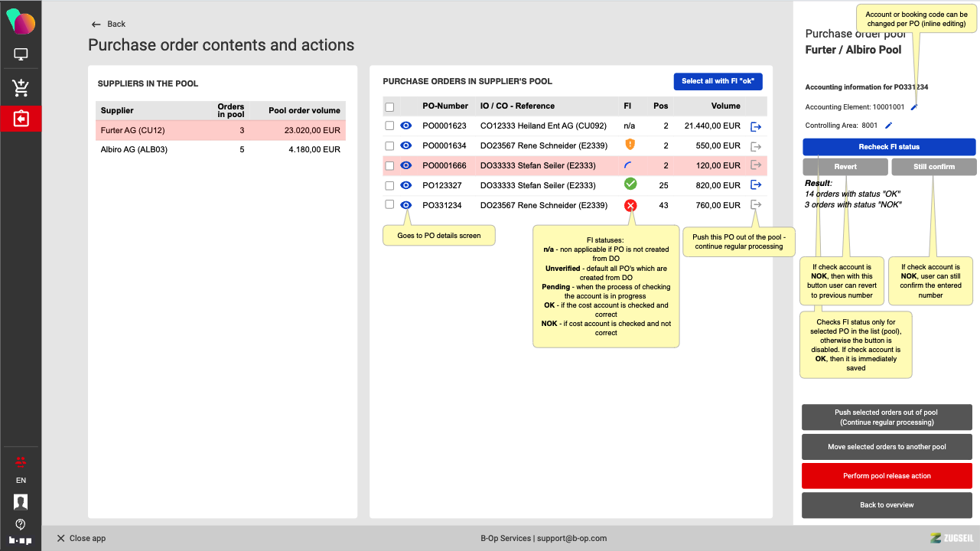Open user profile icon in sidebar

pyautogui.click(x=21, y=502)
